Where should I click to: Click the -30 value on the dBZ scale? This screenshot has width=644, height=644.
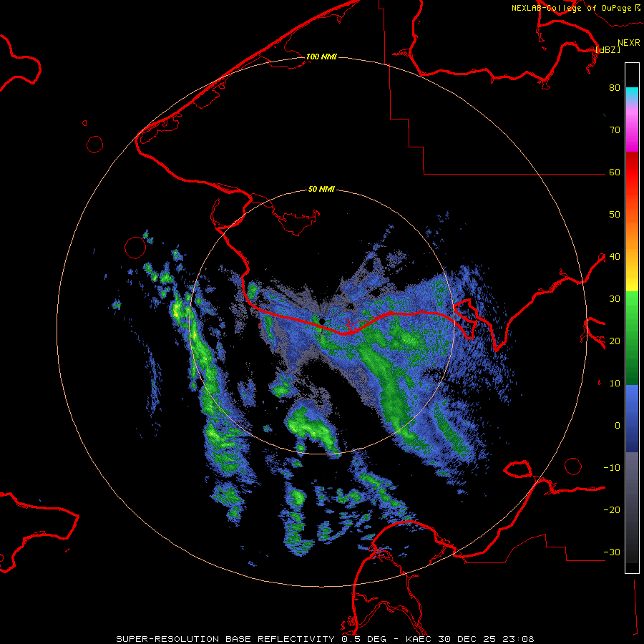coord(612,552)
